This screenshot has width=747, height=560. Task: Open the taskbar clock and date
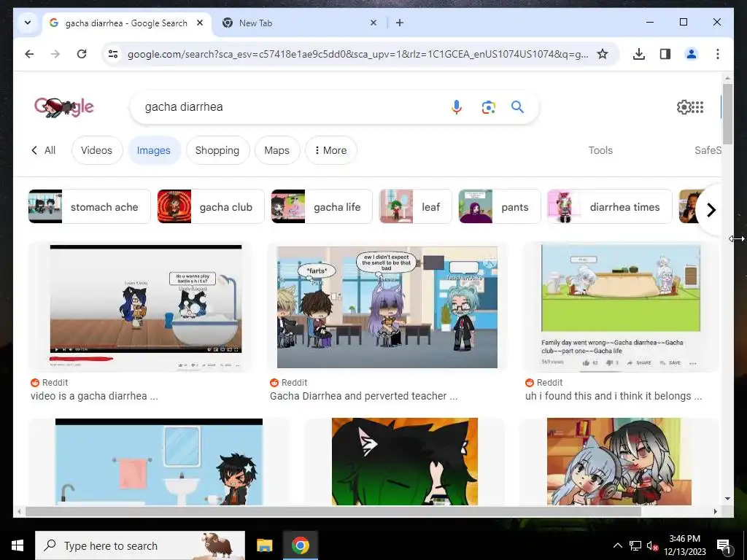tap(684, 545)
